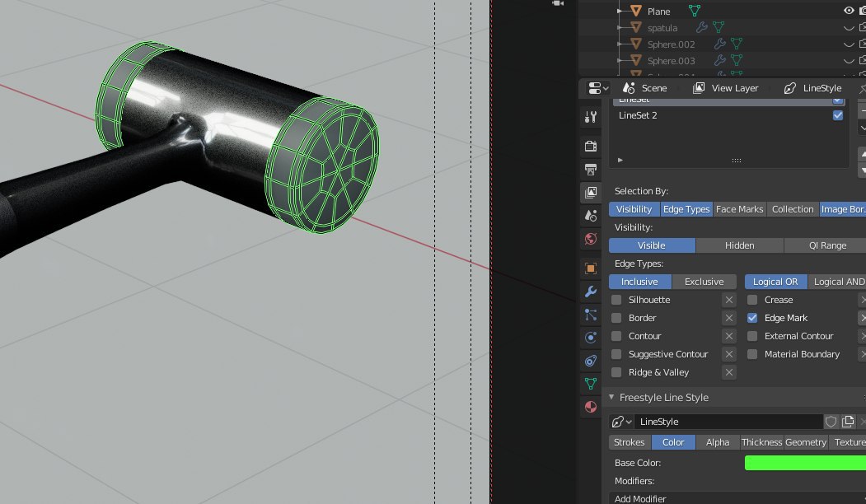Set visibility to Hidden
Screen dimensions: 866x504
coord(740,245)
